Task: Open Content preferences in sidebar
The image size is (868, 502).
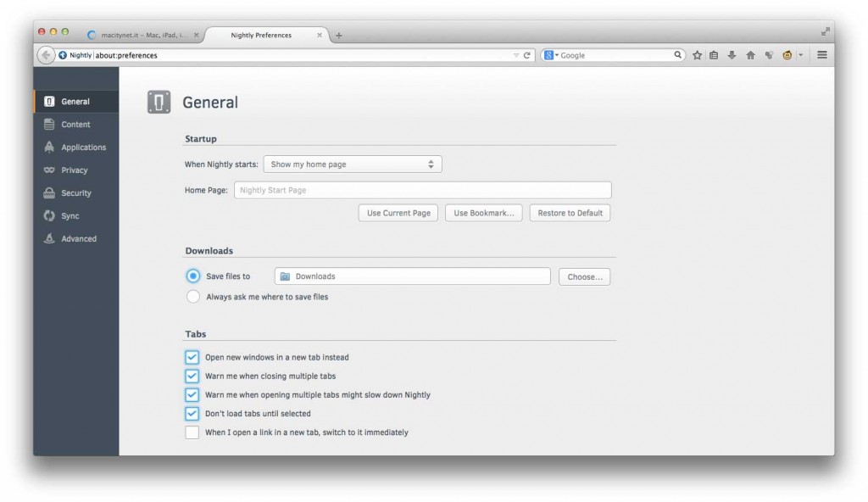Action: click(x=75, y=124)
